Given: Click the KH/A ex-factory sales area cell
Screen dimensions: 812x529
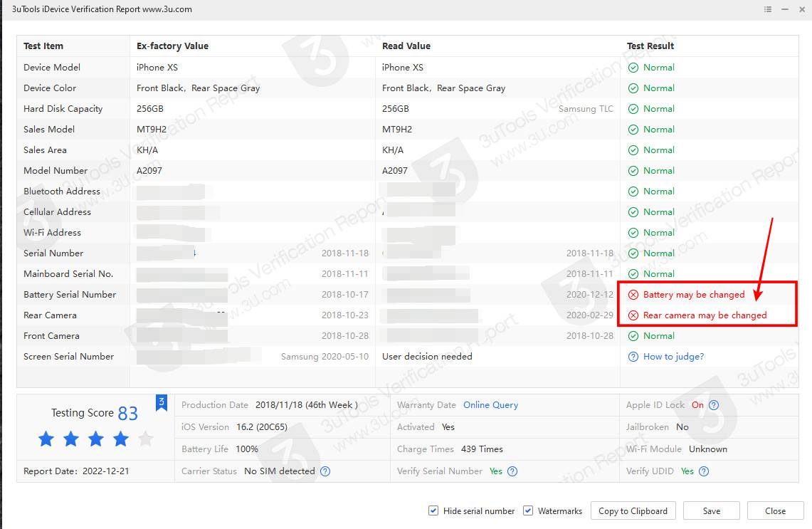Looking at the screenshot, I should click(x=147, y=150).
